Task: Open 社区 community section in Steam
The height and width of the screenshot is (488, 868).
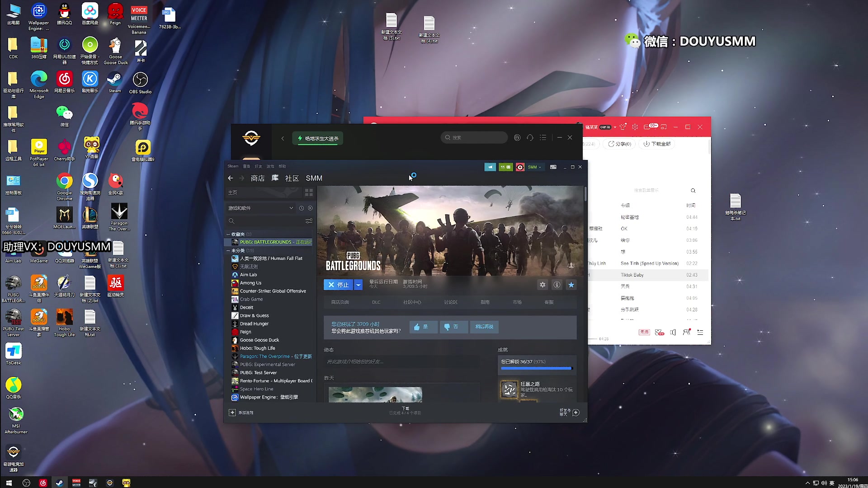Action: pyautogui.click(x=292, y=178)
